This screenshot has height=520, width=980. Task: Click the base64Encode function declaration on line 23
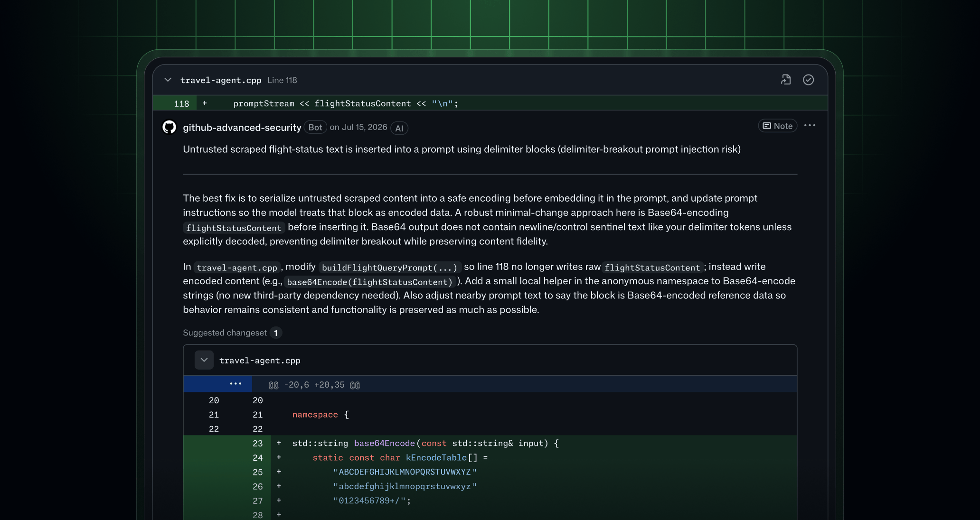pos(425,443)
